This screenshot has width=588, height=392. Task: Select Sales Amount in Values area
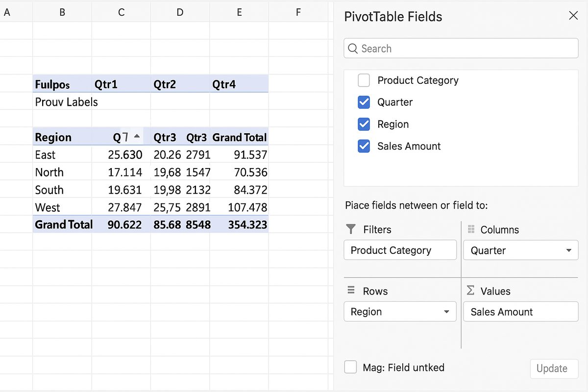click(x=521, y=312)
